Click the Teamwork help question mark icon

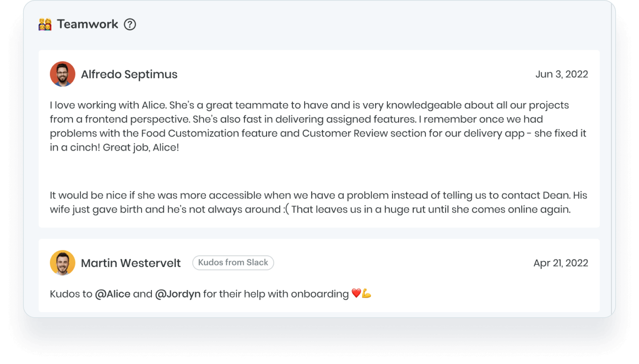(130, 25)
